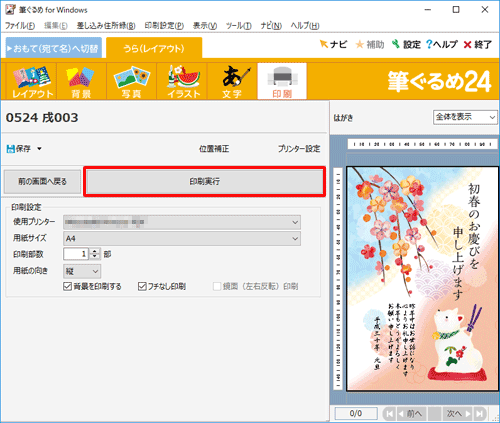Select the うら(レイアウト) tab

[x=154, y=48]
